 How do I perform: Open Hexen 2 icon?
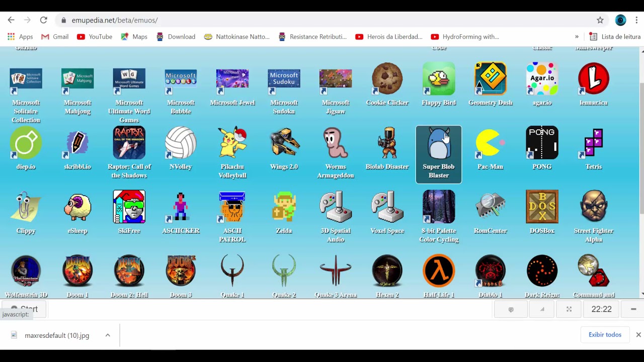click(387, 271)
